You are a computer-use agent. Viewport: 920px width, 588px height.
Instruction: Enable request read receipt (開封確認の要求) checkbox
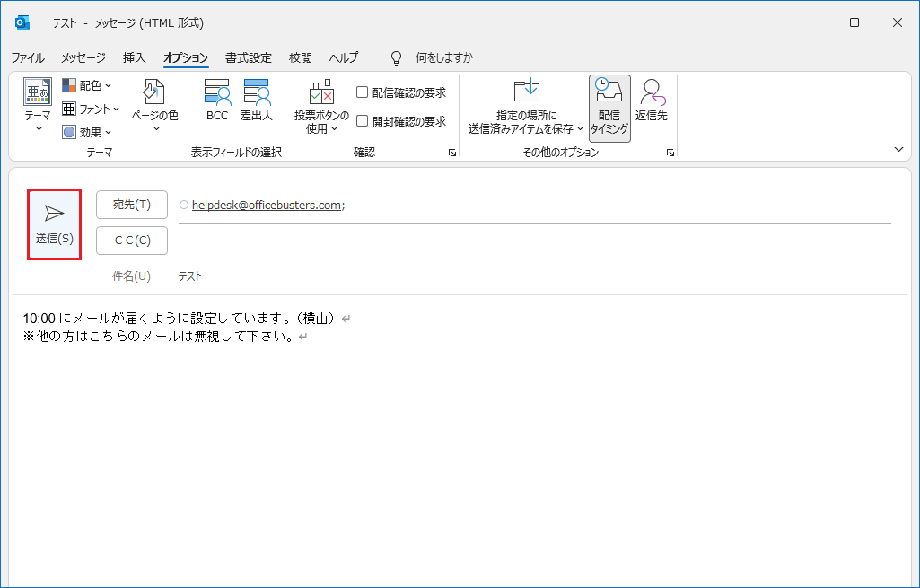click(x=363, y=121)
